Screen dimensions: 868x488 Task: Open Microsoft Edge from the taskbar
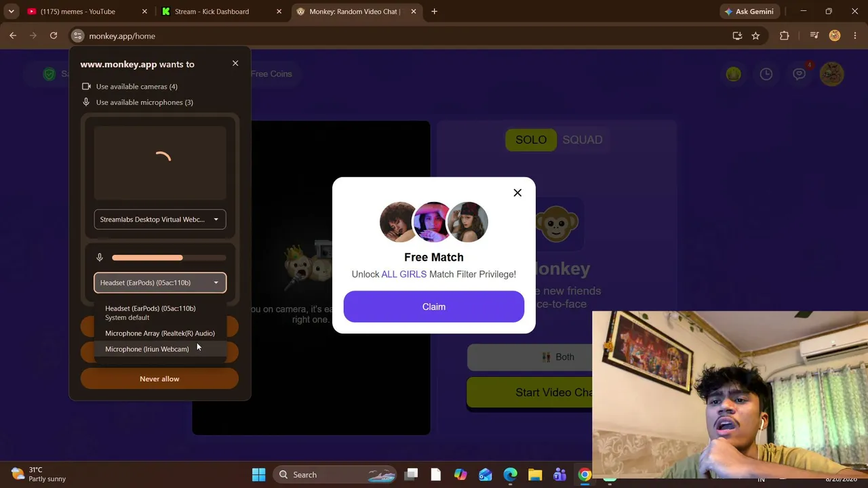(x=510, y=475)
